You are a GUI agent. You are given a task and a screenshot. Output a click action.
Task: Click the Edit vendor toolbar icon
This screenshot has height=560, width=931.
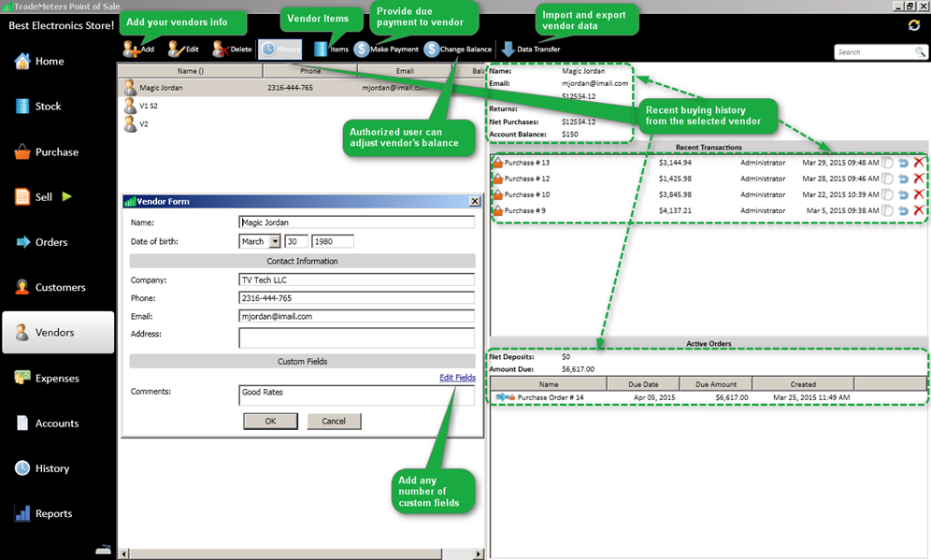point(176,49)
